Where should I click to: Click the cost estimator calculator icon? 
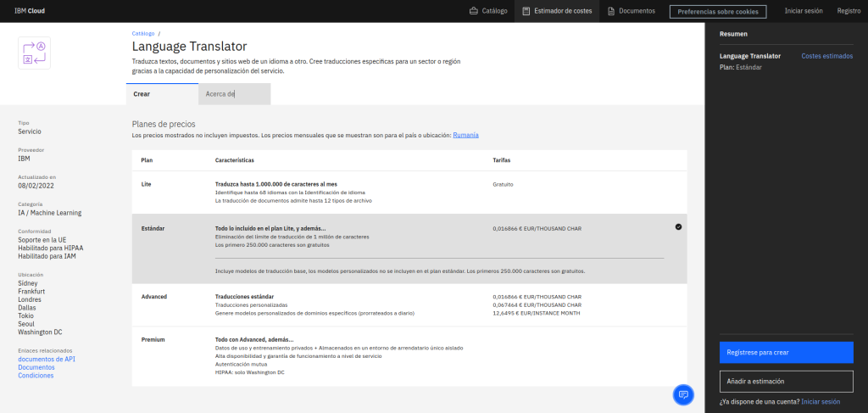click(526, 10)
